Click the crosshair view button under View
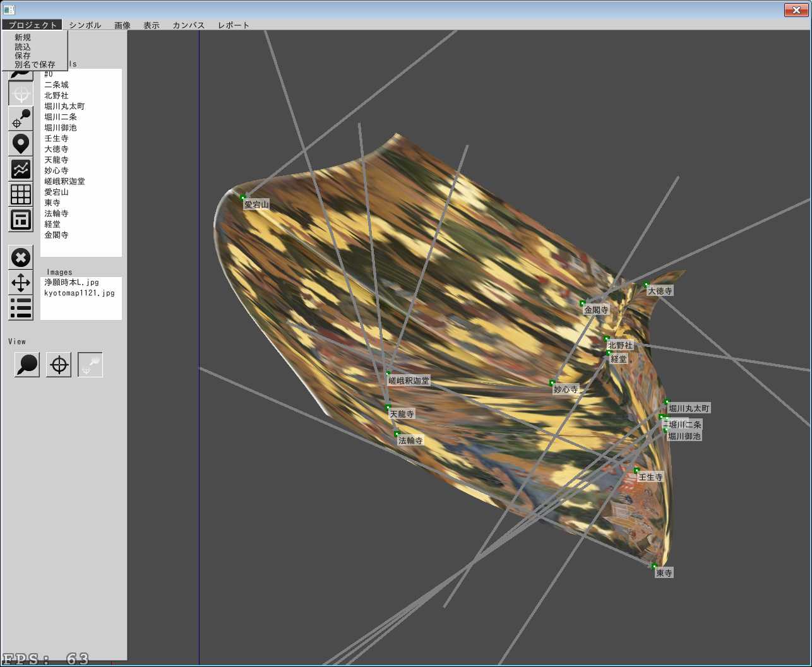 (59, 365)
